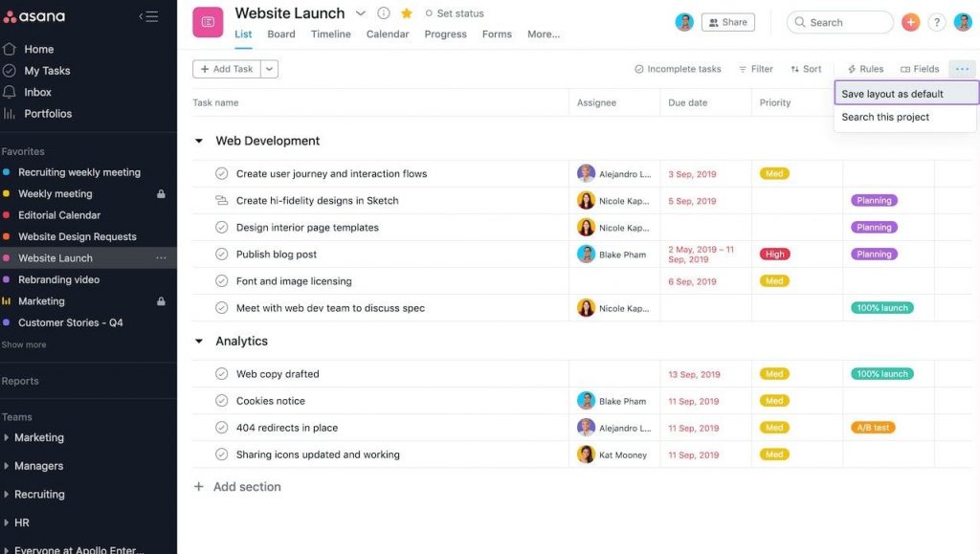Image resolution: width=980 pixels, height=554 pixels.
Task: Open the three-dots menu on Website Launch sidebar item
Action: click(x=161, y=258)
